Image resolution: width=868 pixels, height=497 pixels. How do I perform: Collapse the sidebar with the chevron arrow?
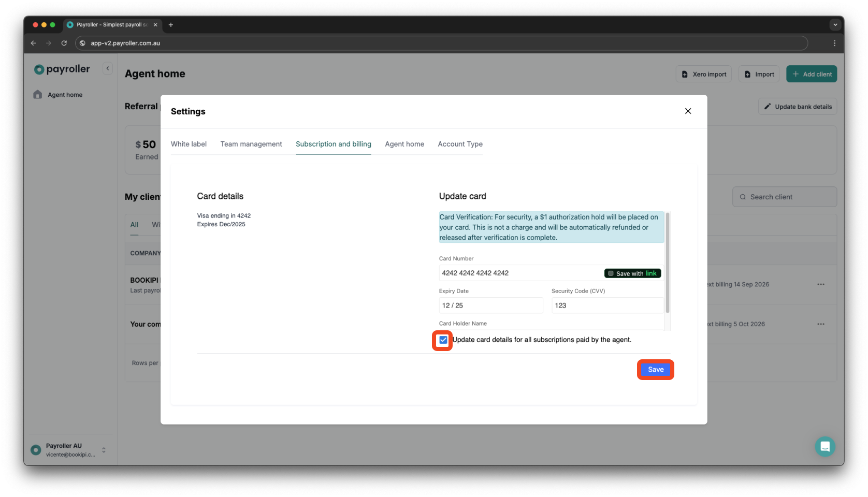[x=108, y=68]
